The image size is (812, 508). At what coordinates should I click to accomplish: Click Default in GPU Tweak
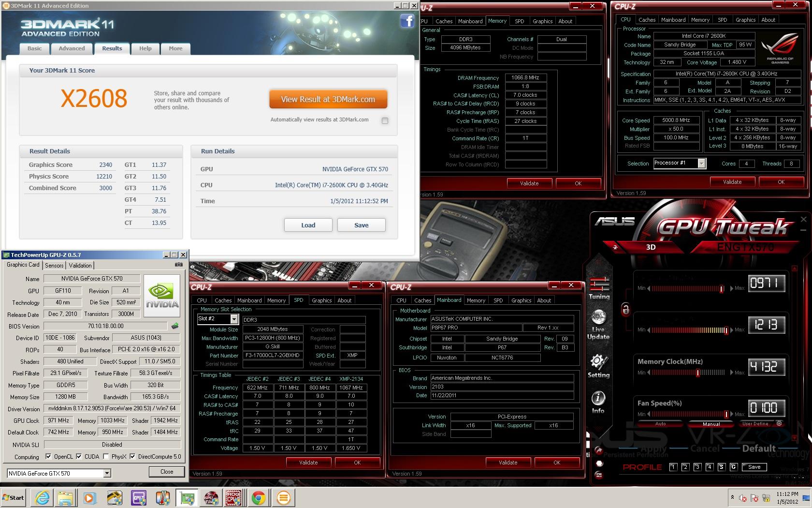point(759,448)
